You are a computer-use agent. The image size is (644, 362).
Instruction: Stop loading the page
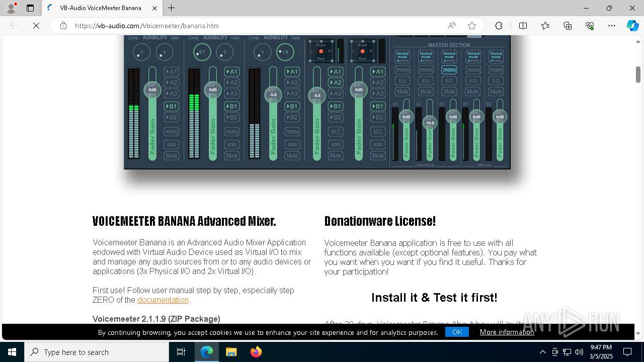click(x=36, y=26)
